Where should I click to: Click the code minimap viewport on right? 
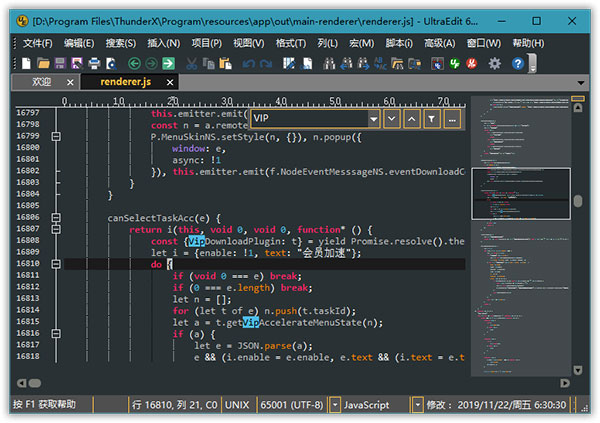[x=520, y=192]
